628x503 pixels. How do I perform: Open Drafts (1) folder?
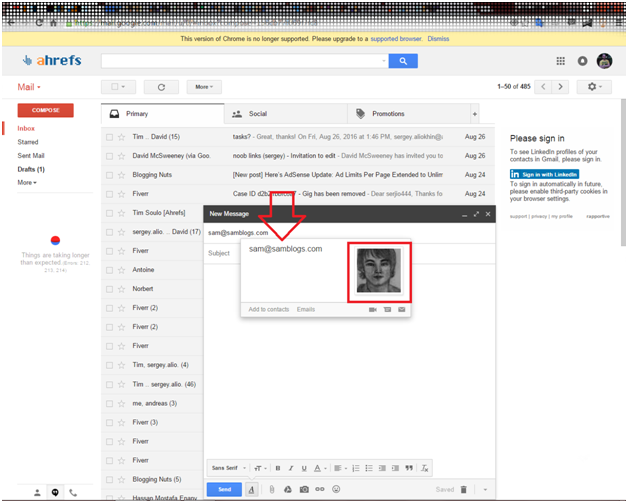[x=31, y=169]
